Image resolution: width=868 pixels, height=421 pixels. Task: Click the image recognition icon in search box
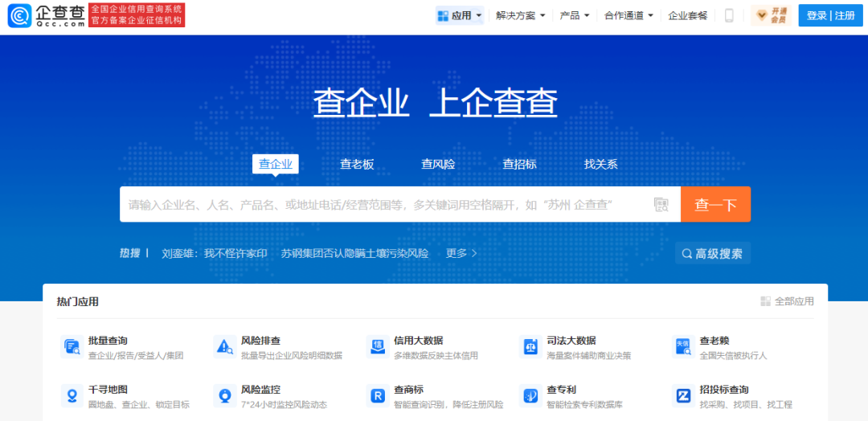[x=661, y=205]
